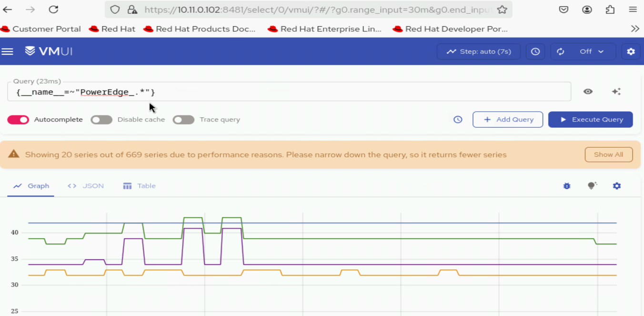Image resolution: width=644 pixels, height=316 pixels.
Task: Open Red Hat bookmark
Action: [x=112, y=29]
